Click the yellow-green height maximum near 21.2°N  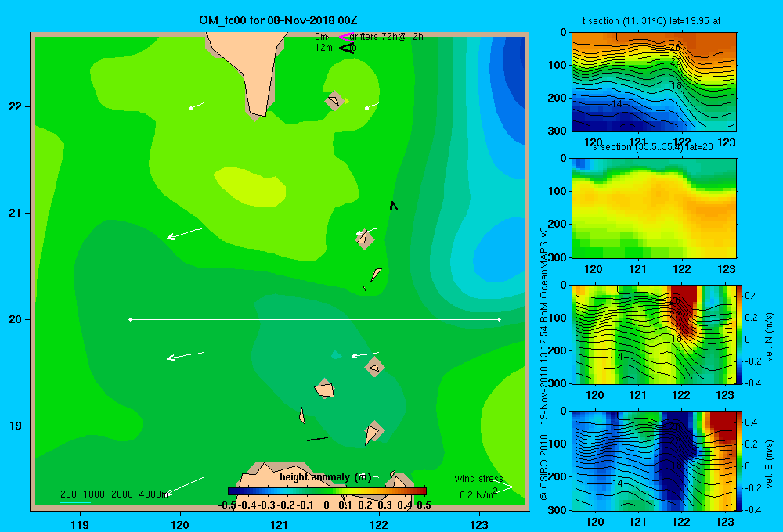[250, 187]
